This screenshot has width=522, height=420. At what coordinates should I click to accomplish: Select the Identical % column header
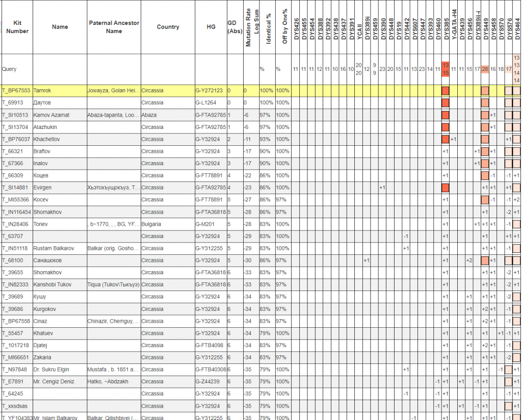pyautogui.click(x=268, y=27)
